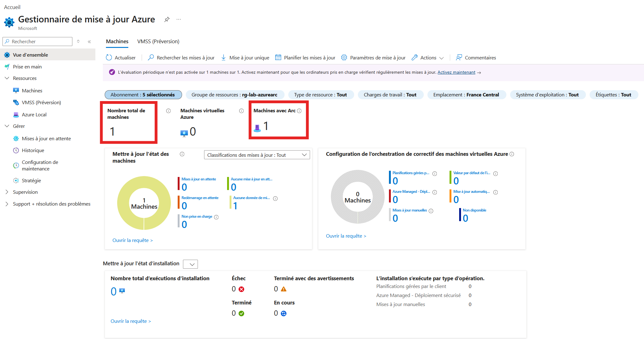Show info for Mettre à jour l'état des machines
644x339 pixels.
click(182, 154)
